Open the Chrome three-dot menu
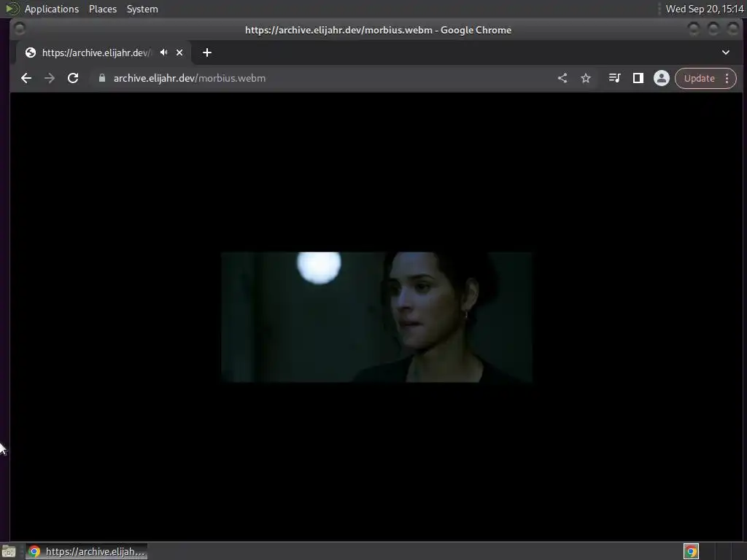The image size is (747, 560). 727,78
